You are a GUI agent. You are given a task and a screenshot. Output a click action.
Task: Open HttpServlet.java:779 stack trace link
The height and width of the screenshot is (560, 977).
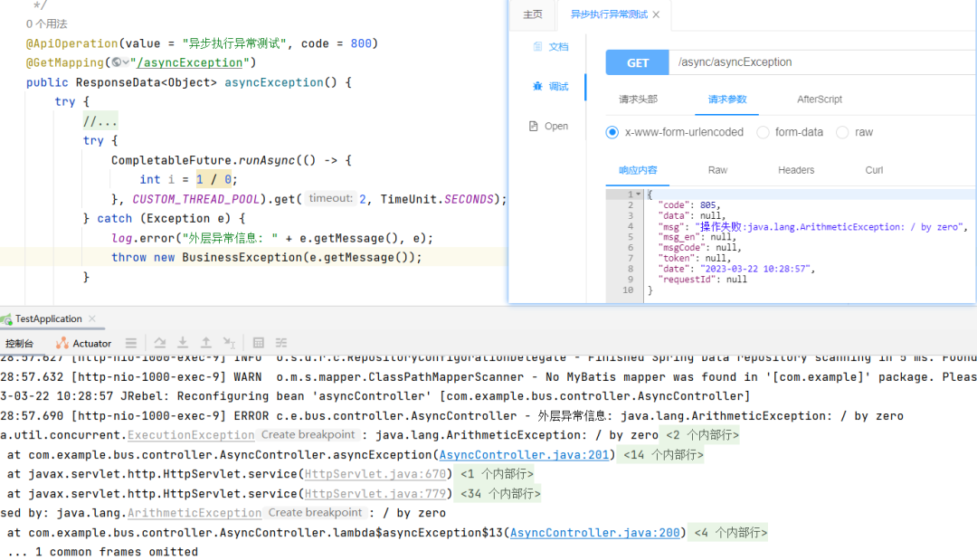(375, 494)
